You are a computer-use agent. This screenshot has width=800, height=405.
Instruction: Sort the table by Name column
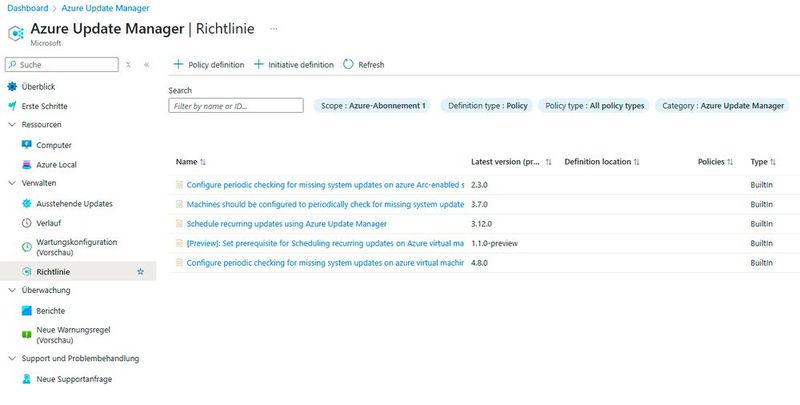(191, 162)
